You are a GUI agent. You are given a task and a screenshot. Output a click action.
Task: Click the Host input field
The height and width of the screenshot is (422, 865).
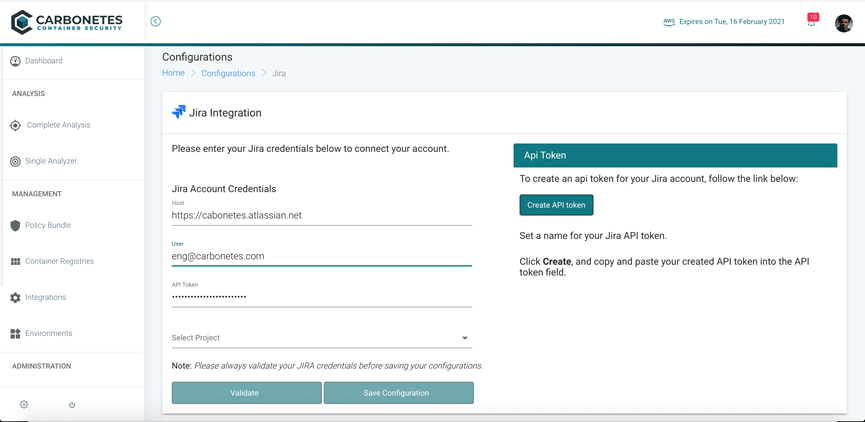pyautogui.click(x=322, y=216)
